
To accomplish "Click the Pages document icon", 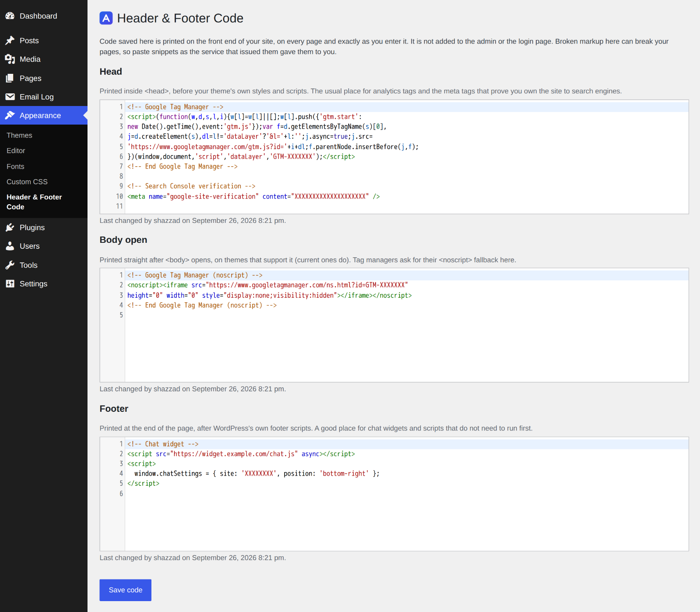I will [x=10, y=78].
